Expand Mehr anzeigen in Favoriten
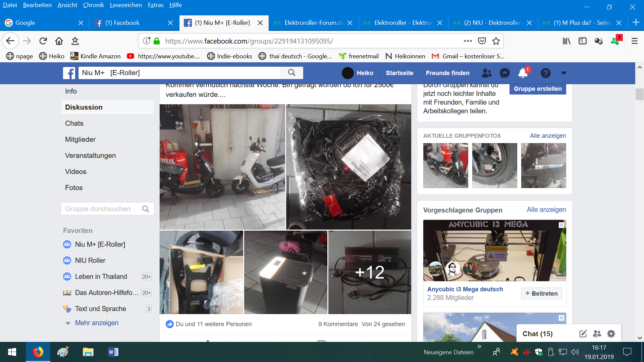 coord(97,323)
